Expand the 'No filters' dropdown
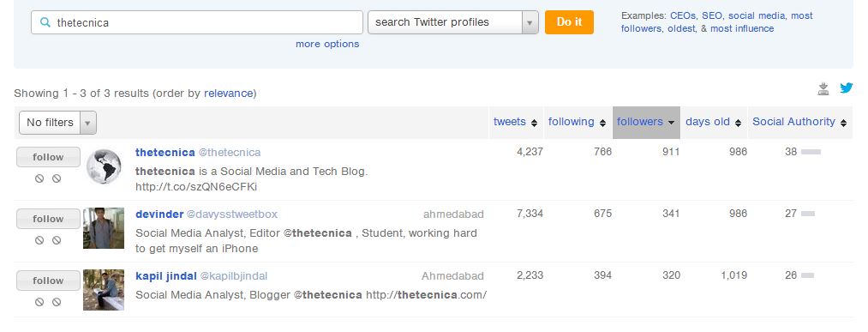Viewport: 868px width, 332px height. pyautogui.click(x=57, y=123)
